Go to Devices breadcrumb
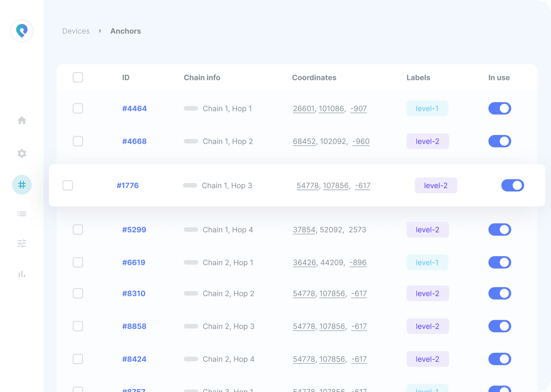 pos(76,31)
